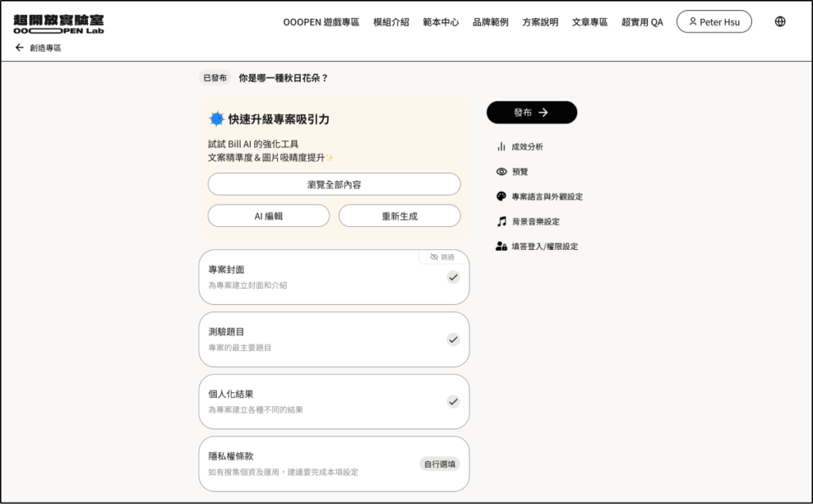
Task: Open the Peter Hsu account menu
Action: pos(714,21)
